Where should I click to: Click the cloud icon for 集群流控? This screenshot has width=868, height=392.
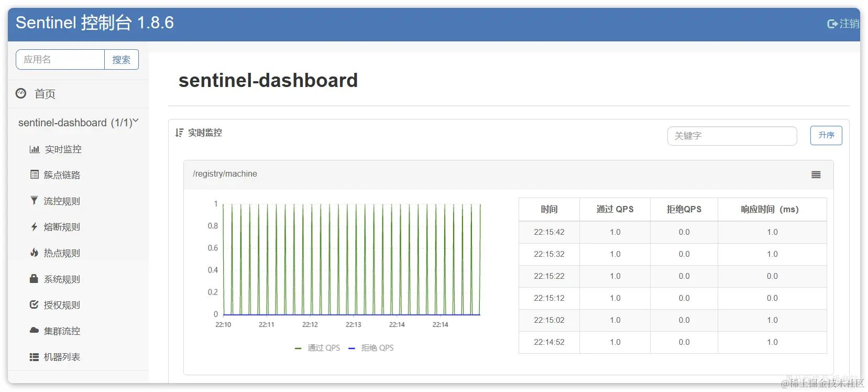[34, 330]
